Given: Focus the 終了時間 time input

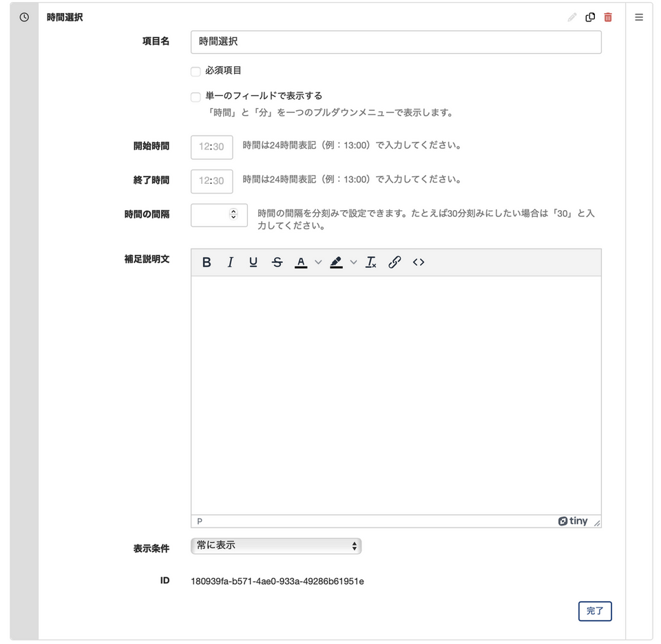Looking at the screenshot, I should tap(211, 181).
